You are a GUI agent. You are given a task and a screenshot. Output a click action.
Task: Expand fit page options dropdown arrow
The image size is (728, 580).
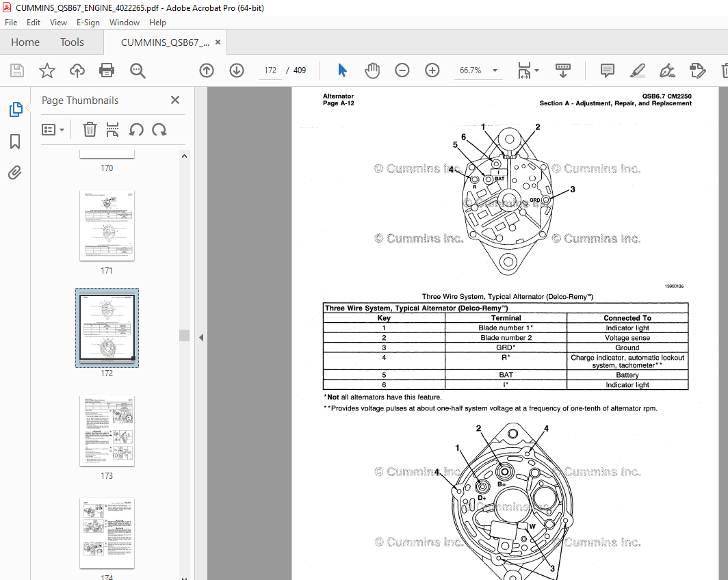tap(536, 70)
